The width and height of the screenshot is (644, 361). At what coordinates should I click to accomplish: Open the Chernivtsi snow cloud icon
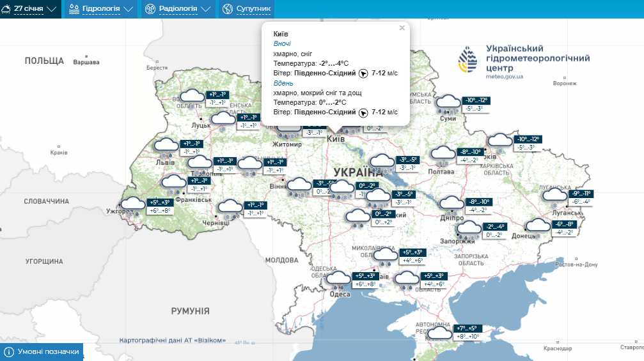(x=230, y=208)
